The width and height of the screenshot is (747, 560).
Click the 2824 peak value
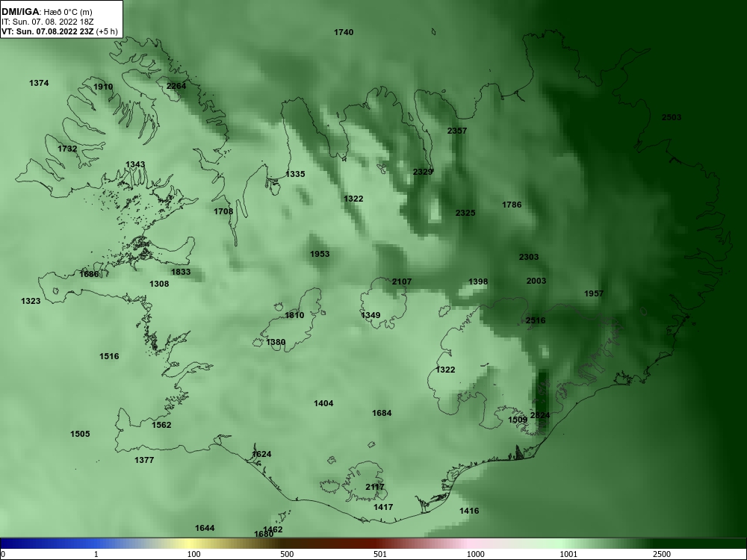pos(540,416)
